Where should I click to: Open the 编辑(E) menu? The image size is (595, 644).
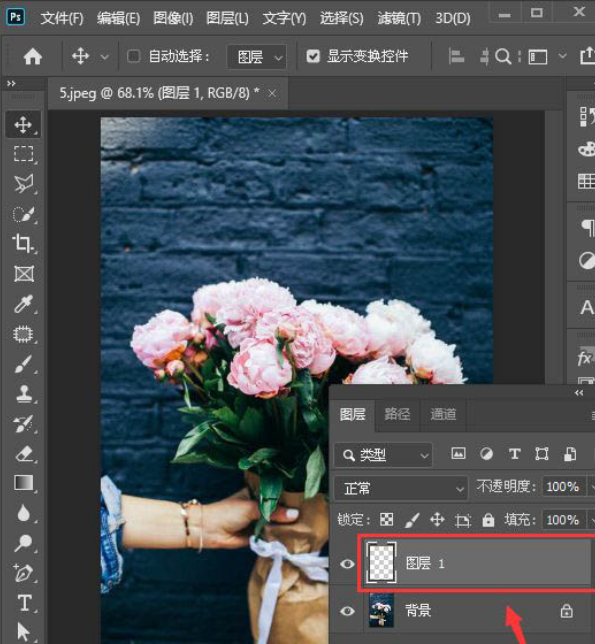click(x=119, y=18)
